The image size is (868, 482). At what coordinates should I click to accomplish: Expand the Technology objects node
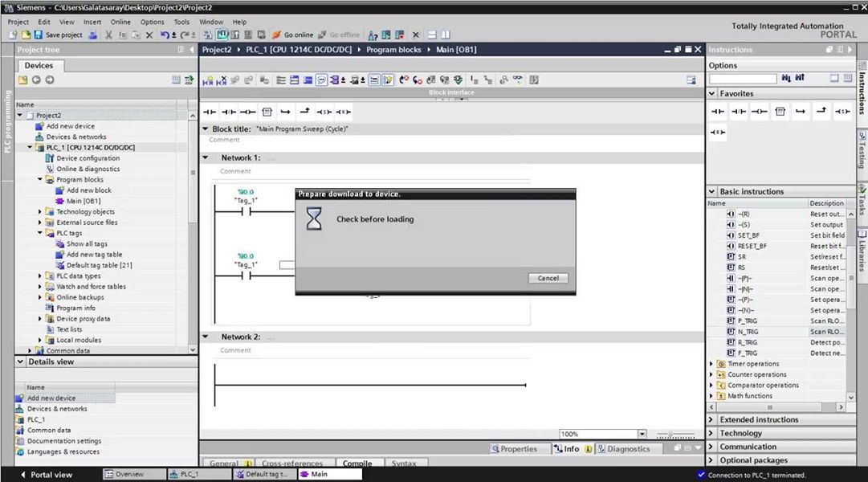[x=40, y=211]
